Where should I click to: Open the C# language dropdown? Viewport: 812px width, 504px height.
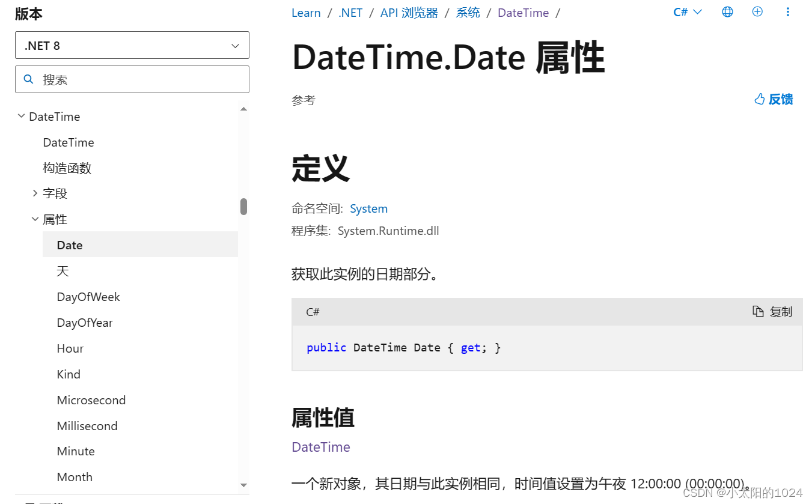click(687, 11)
